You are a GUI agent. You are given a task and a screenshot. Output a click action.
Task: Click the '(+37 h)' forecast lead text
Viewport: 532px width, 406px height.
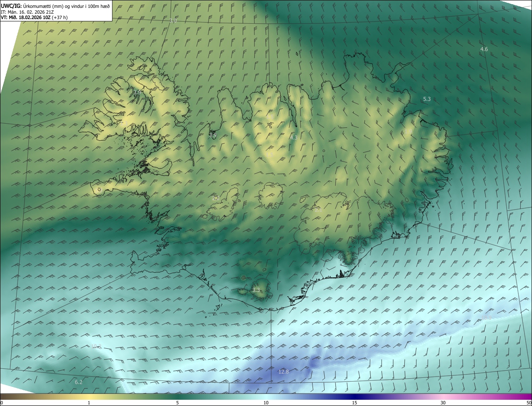coord(59,17)
